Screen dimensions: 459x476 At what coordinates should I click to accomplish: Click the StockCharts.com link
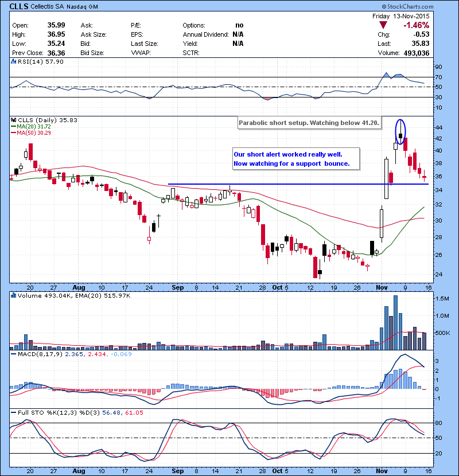[407, 6]
